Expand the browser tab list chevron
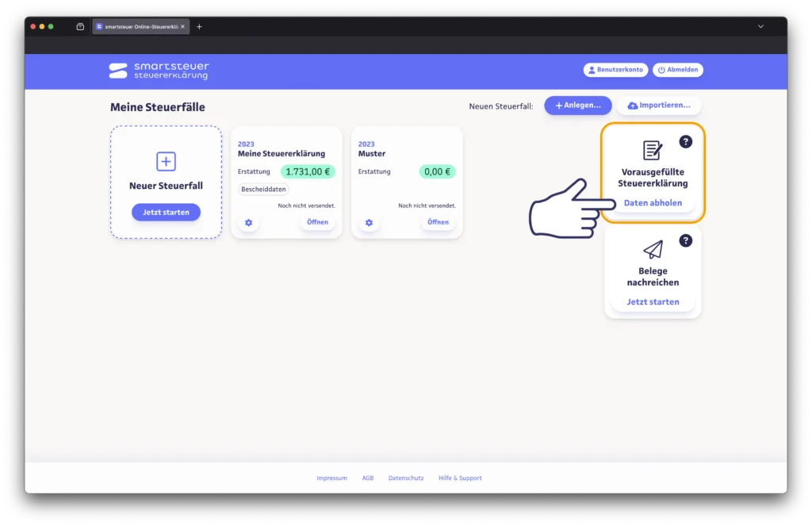The height and width of the screenshot is (526, 812). point(760,26)
